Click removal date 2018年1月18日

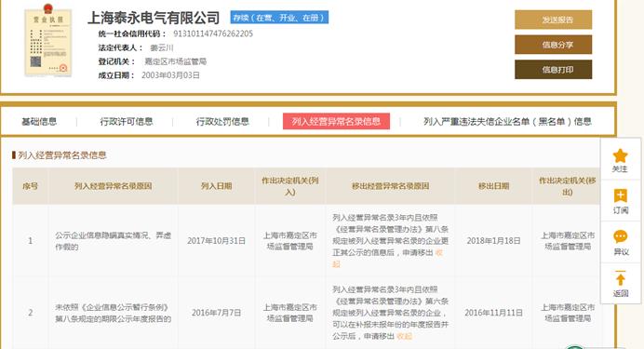click(493, 241)
